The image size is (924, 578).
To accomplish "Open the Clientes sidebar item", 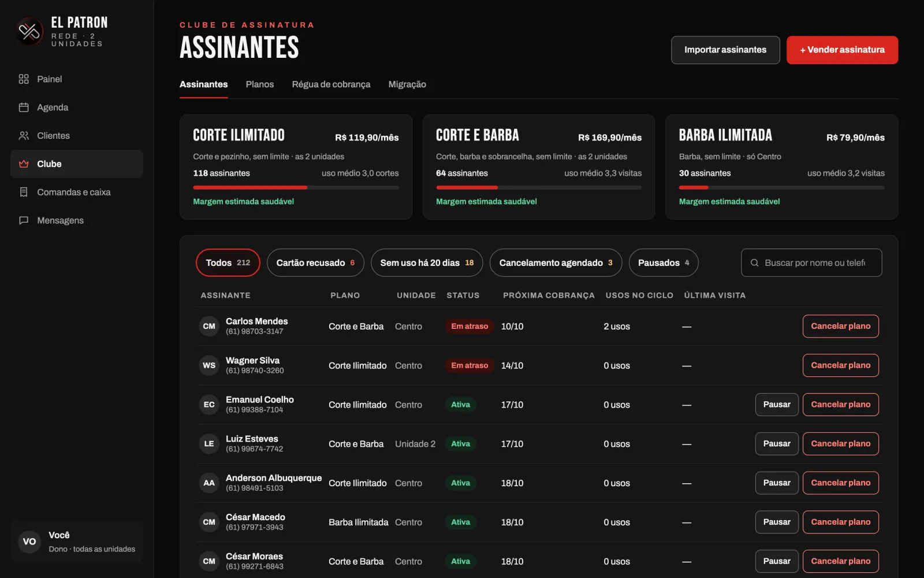I will (76, 136).
